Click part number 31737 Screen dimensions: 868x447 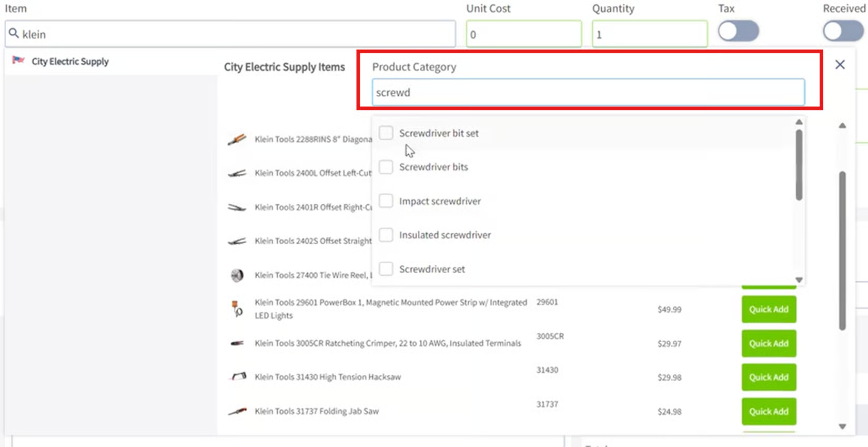point(547,404)
